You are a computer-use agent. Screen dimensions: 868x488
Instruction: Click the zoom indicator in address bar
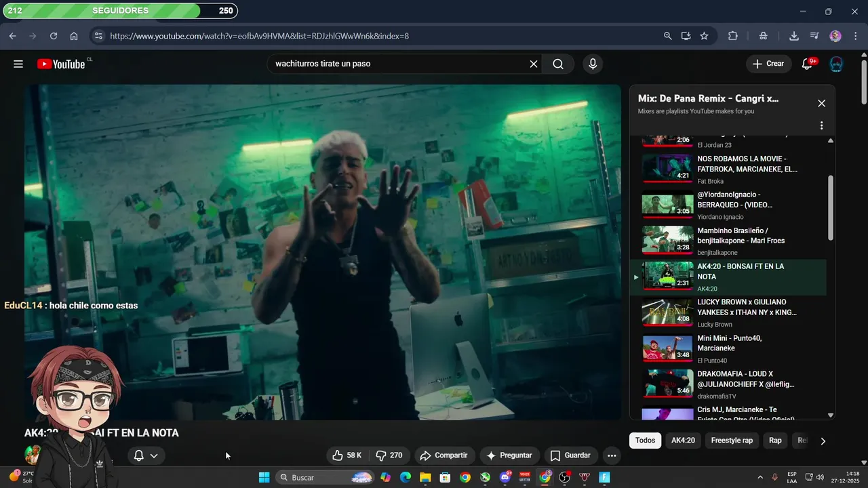(x=668, y=36)
